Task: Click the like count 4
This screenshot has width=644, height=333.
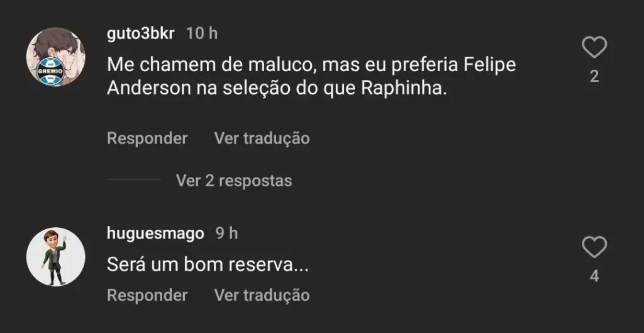Action: tap(594, 276)
